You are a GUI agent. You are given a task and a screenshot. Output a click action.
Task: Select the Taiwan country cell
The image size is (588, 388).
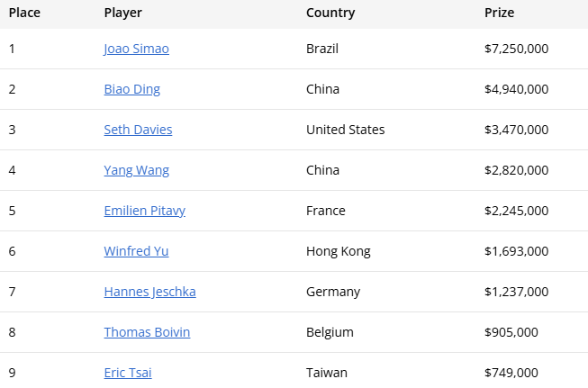click(327, 373)
